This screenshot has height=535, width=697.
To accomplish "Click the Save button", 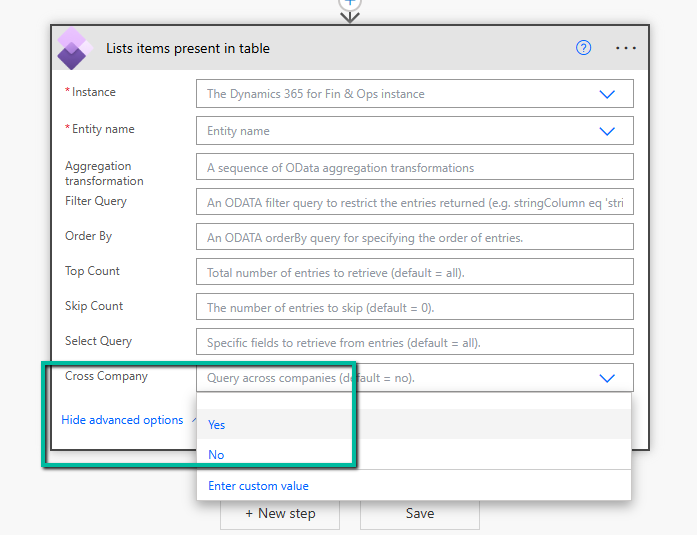I will tap(420, 514).
